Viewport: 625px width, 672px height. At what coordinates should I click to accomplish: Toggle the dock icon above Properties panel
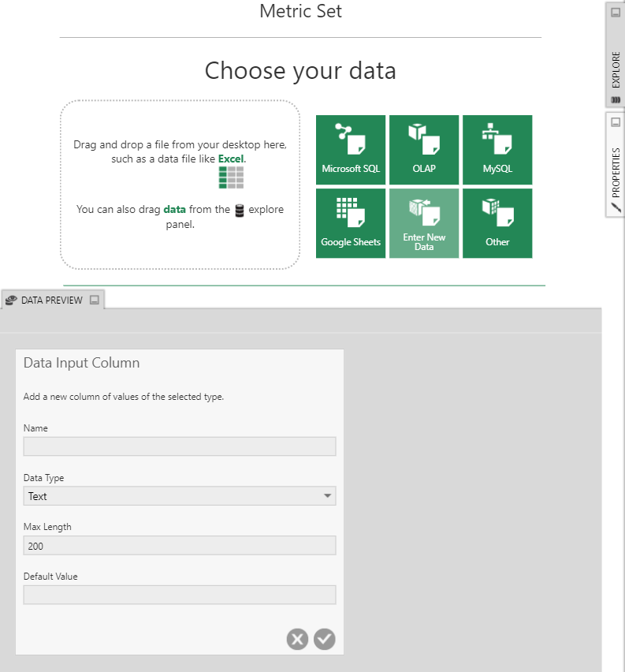(615, 122)
